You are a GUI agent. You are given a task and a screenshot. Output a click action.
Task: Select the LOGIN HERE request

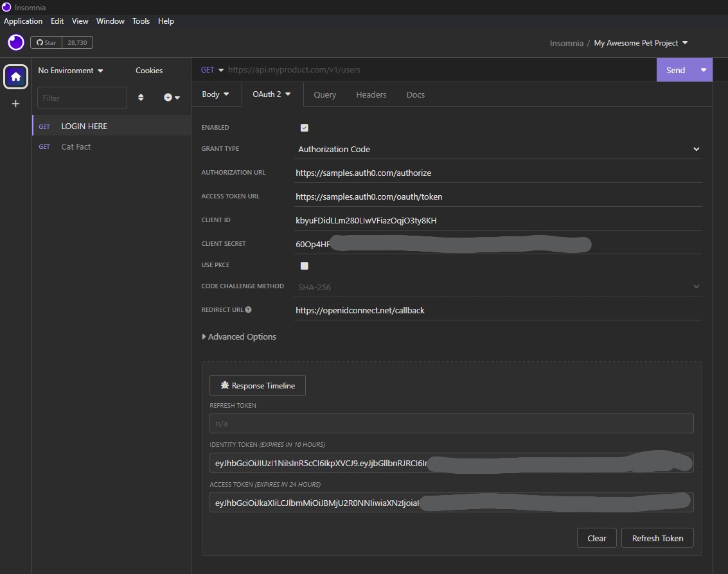pos(111,126)
